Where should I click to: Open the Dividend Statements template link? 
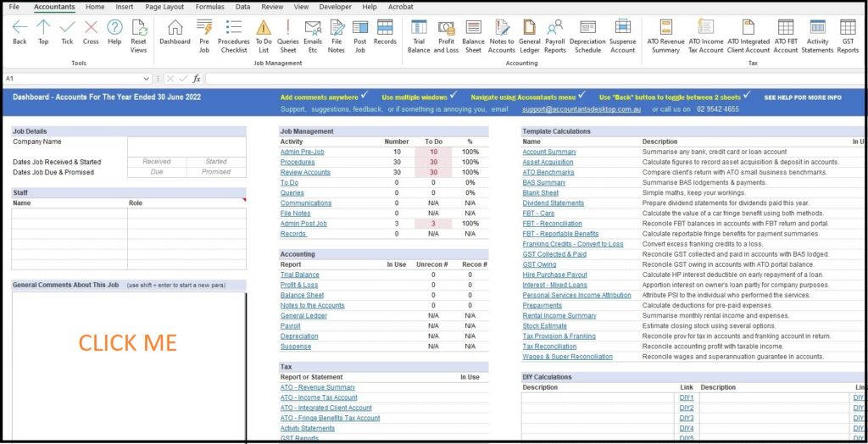pyautogui.click(x=553, y=203)
